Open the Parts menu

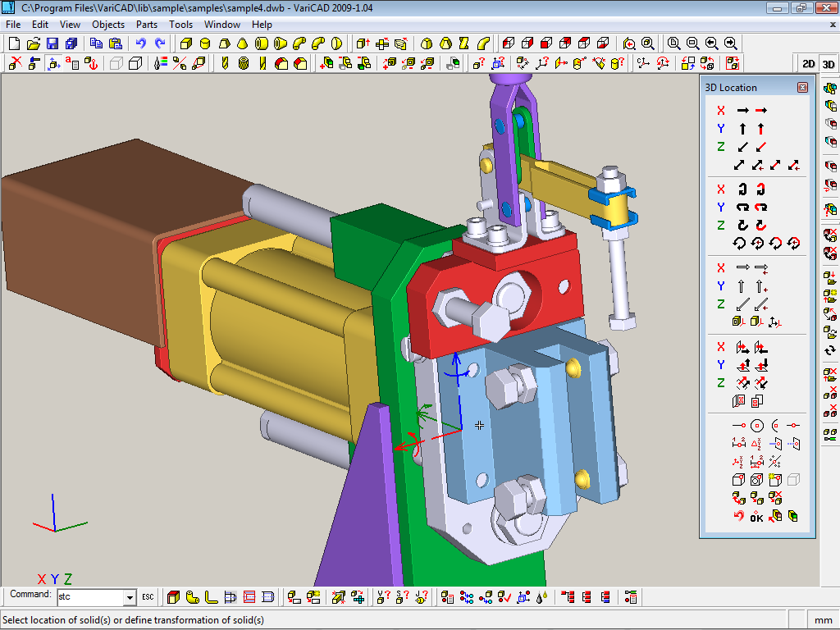[x=147, y=25]
